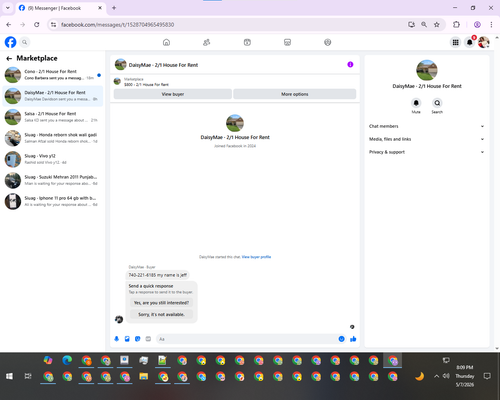Click the message '740-221-6185 my name is jeff'

tap(157, 275)
